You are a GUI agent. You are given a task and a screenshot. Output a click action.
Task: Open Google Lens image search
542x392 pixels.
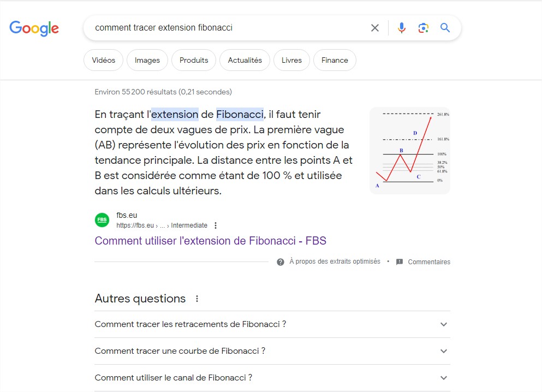(x=423, y=28)
